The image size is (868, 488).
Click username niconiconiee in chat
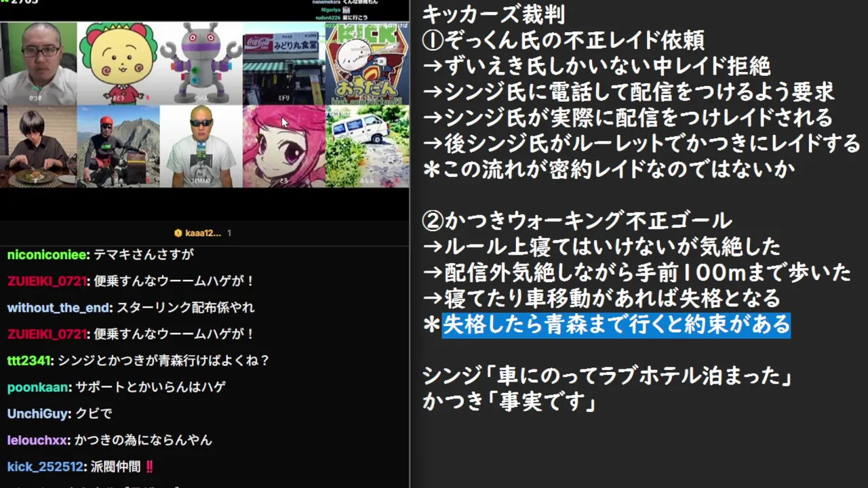click(x=47, y=255)
